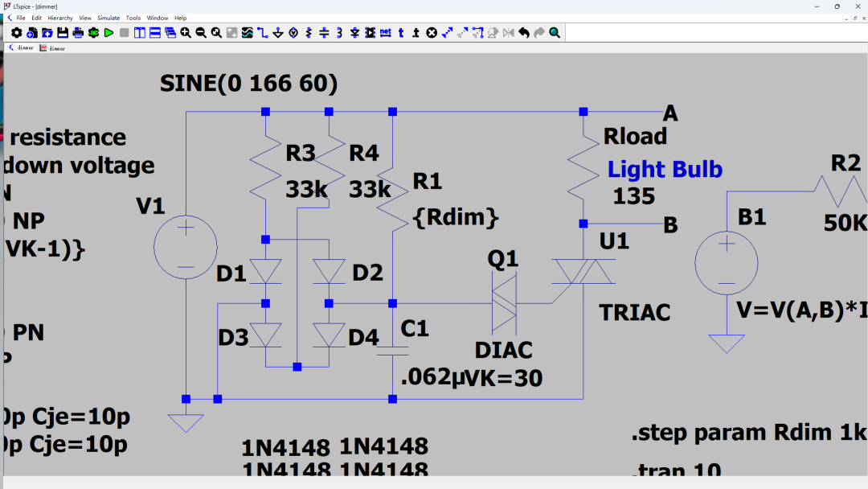Save the schematic with the floppy icon
Screen dimensions: 868x489
(x=63, y=33)
